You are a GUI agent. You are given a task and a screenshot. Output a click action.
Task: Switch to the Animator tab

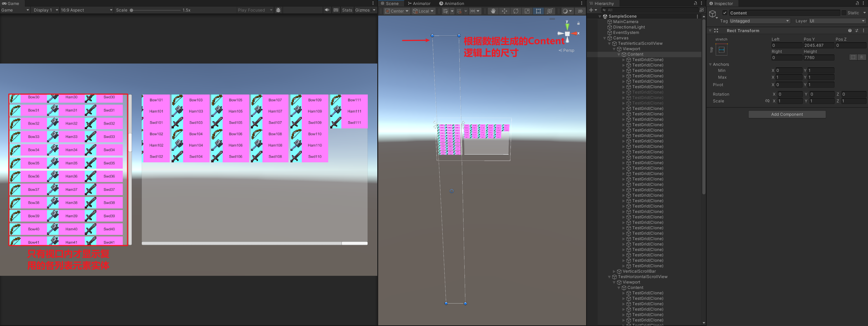point(419,3)
